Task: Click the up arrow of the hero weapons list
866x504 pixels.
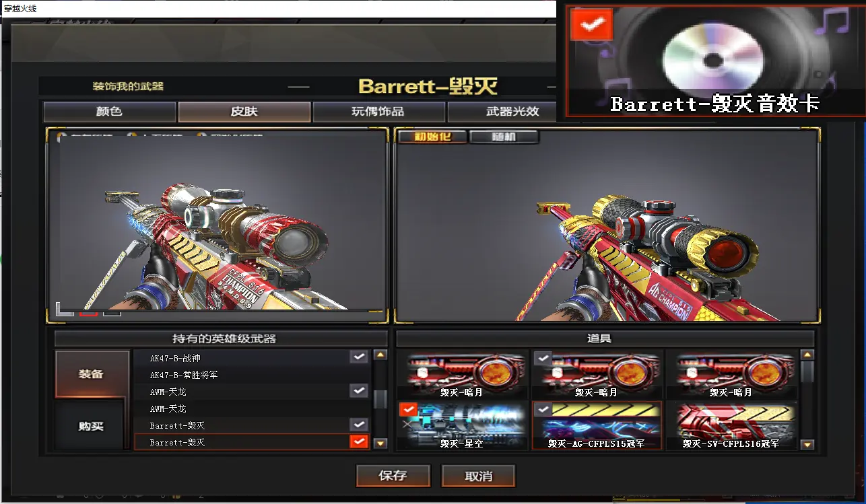Action: [380, 355]
